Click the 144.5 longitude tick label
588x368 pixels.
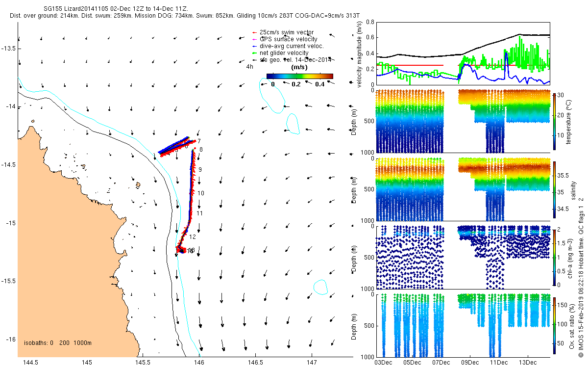pos(30,362)
